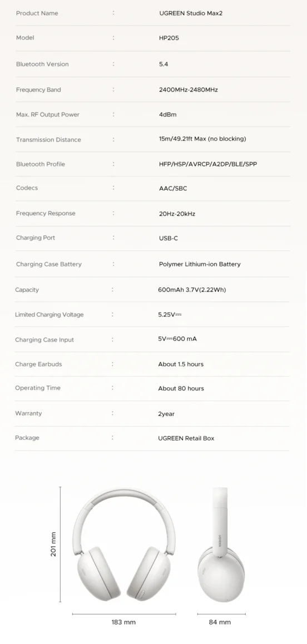Click the USB-C charging port value

169,238
